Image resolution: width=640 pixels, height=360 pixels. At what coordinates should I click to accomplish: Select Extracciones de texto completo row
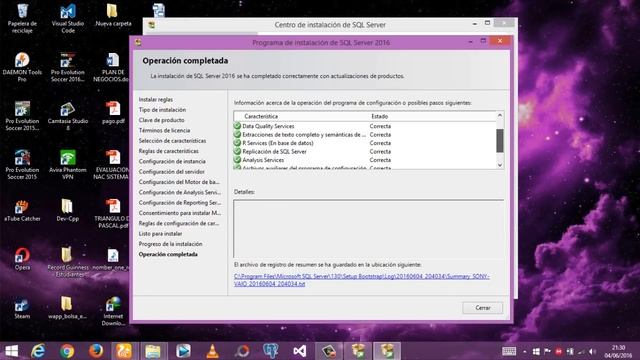(364, 134)
